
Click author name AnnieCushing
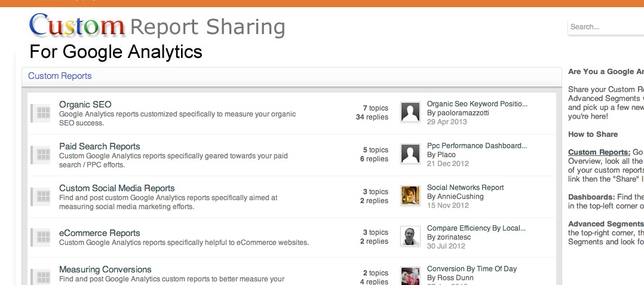(460, 197)
